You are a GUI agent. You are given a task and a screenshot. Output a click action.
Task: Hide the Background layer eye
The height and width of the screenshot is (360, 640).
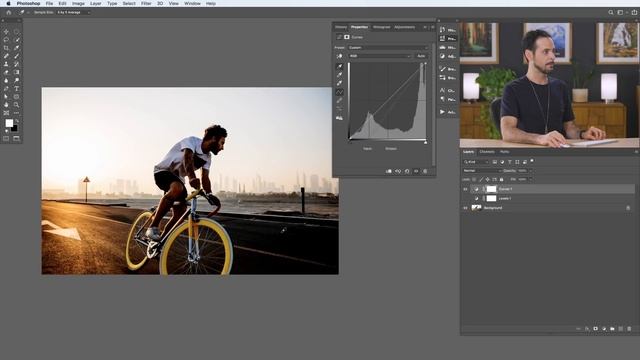click(465, 208)
